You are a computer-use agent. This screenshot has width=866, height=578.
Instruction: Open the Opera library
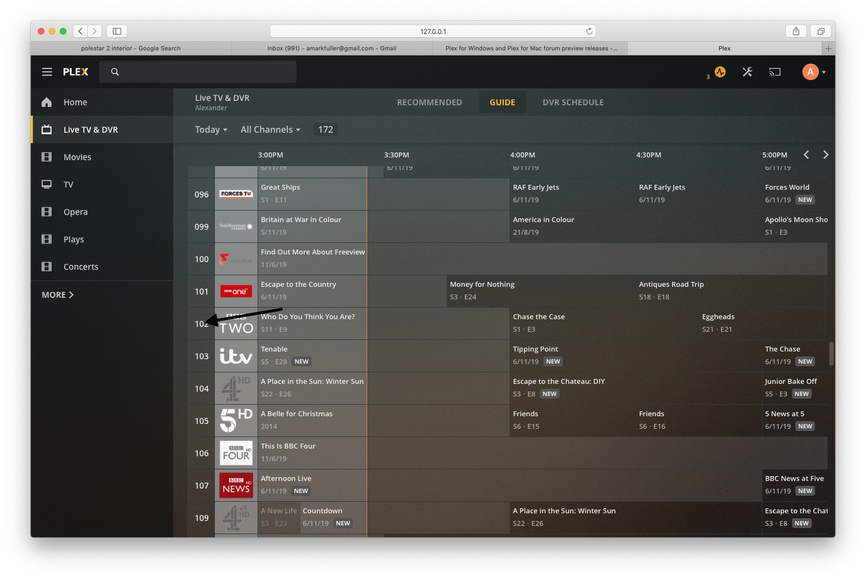[102, 211]
